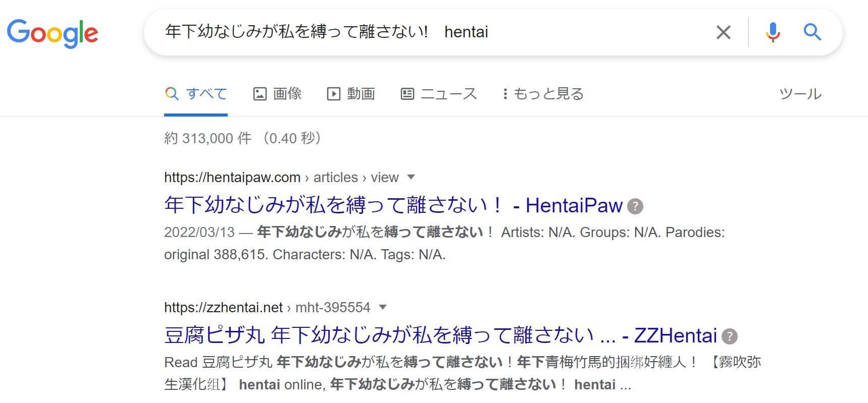
Task: Expand the もっと見る menu
Action: click(x=543, y=94)
